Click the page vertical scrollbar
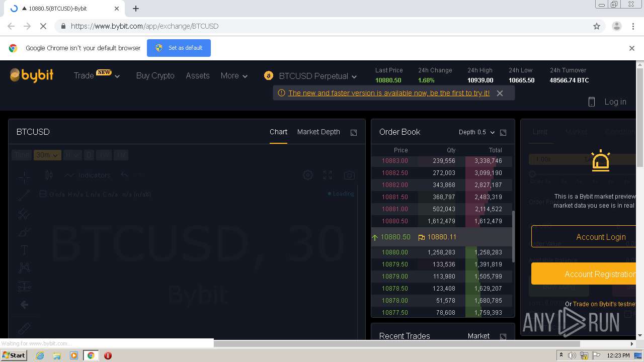 pyautogui.click(x=640, y=118)
